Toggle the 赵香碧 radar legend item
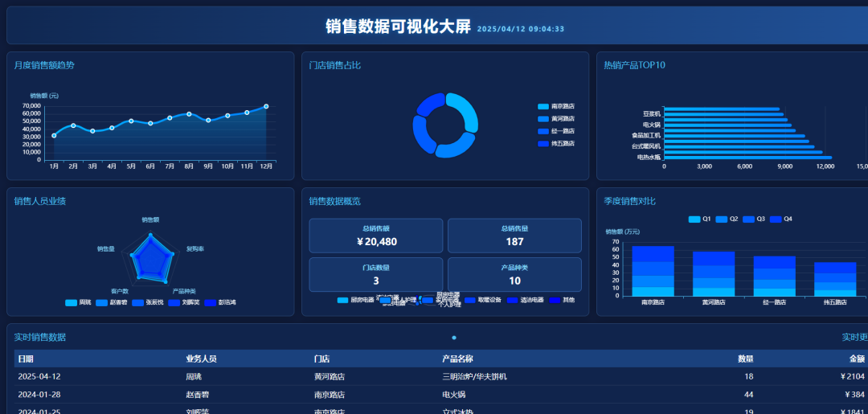This screenshot has width=868, height=414. pyautogui.click(x=112, y=303)
